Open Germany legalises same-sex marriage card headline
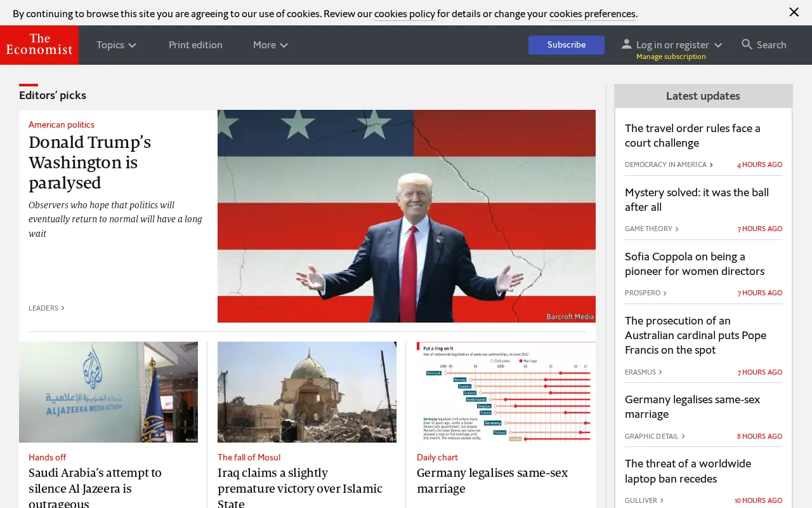This screenshot has height=508, width=812. click(x=492, y=481)
